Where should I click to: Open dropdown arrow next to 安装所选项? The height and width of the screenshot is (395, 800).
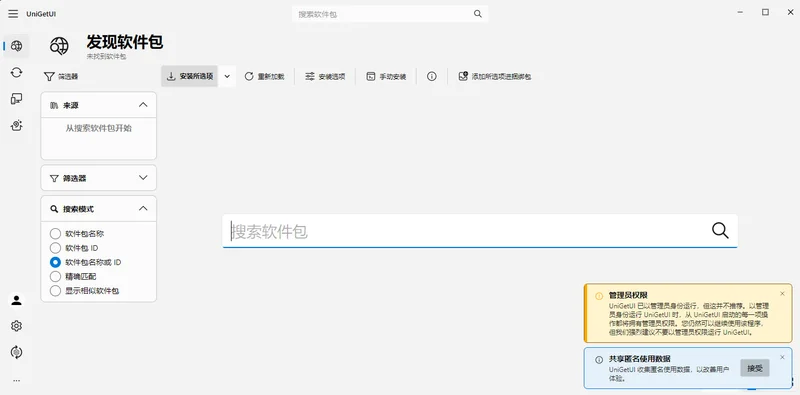[x=227, y=77]
